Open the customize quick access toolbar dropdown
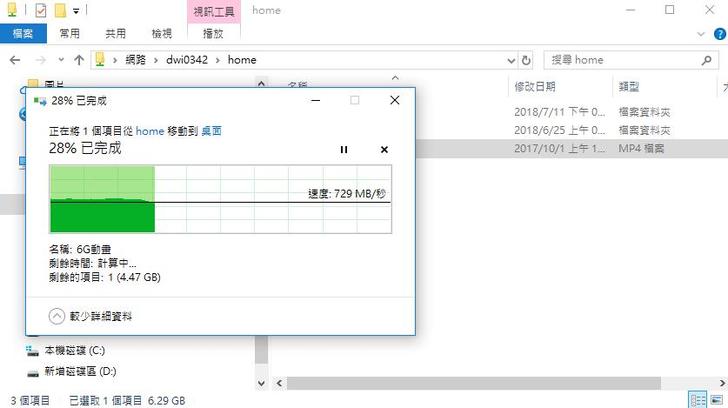728x408 pixels. pyautogui.click(x=76, y=10)
